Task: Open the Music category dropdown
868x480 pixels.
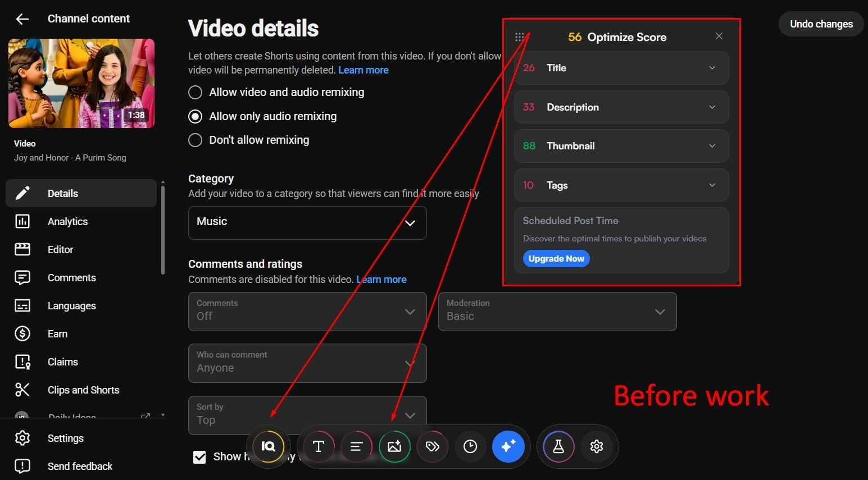Action: [307, 222]
